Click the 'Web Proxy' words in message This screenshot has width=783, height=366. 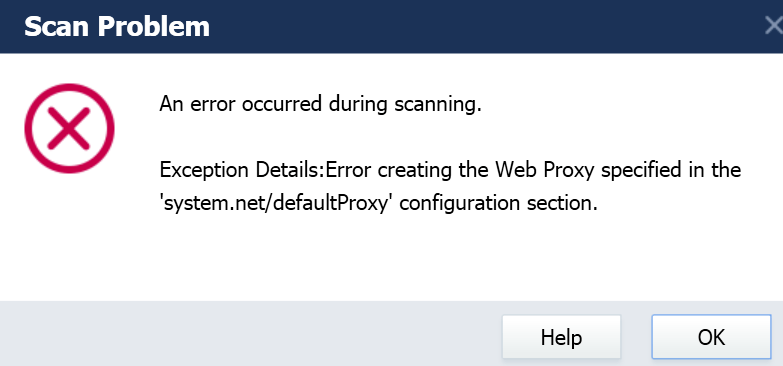[545, 171]
